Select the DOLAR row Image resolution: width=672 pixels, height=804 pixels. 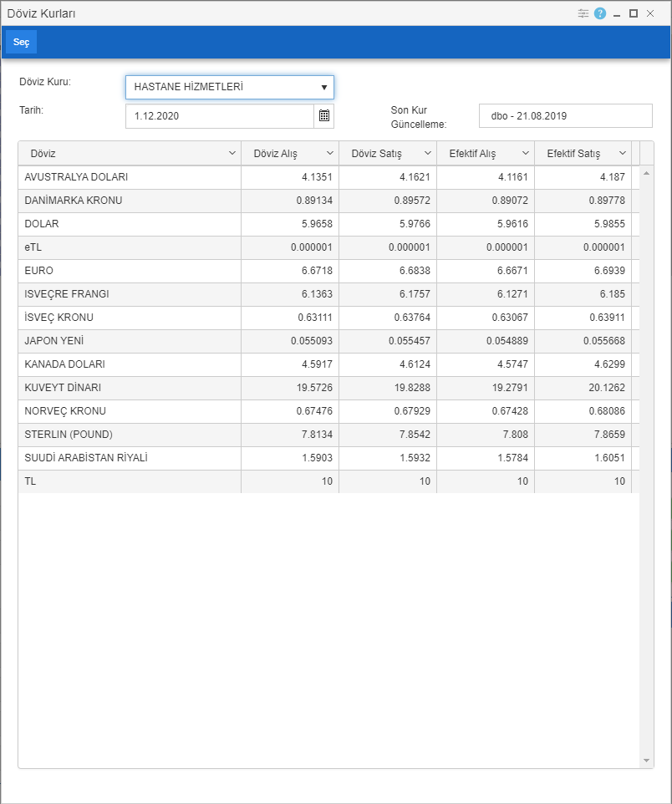point(328,224)
